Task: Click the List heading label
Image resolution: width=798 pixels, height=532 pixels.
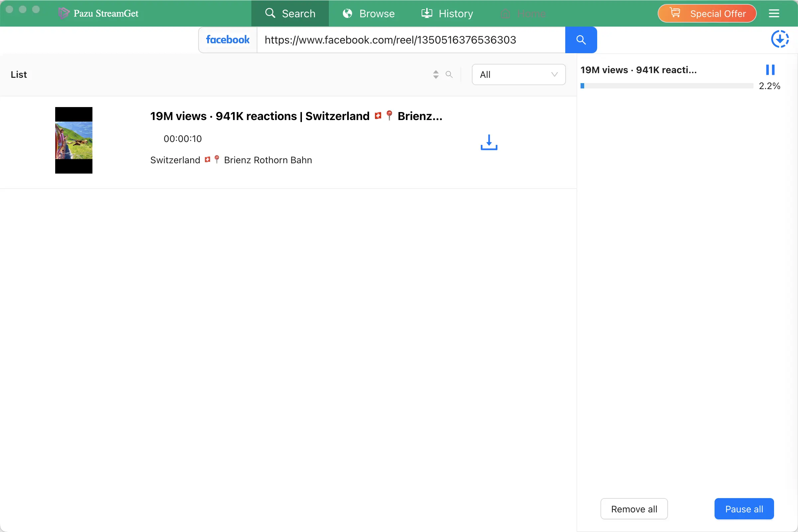Action: (x=19, y=74)
